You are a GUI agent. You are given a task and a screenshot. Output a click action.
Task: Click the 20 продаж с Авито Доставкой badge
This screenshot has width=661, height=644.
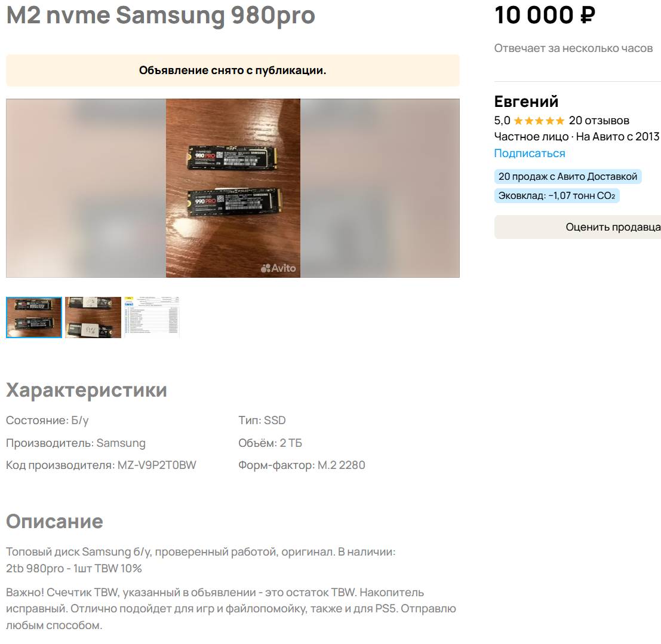pyautogui.click(x=567, y=176)
